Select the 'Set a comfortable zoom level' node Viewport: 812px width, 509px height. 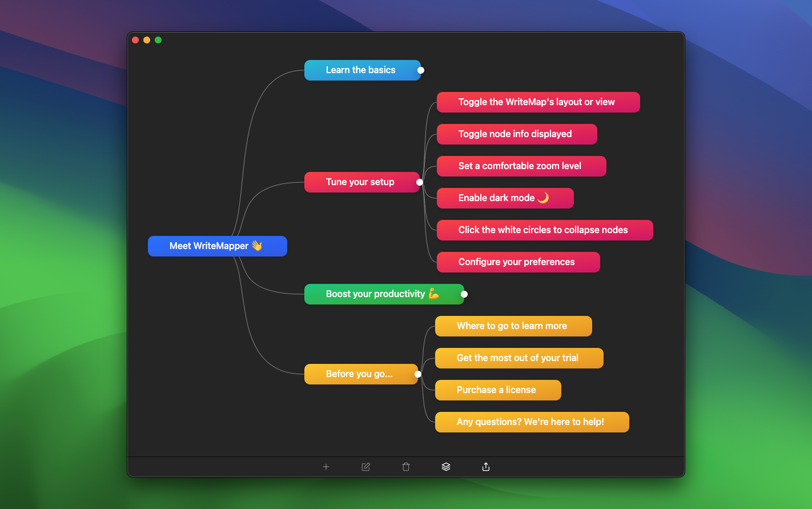point(521,166)
